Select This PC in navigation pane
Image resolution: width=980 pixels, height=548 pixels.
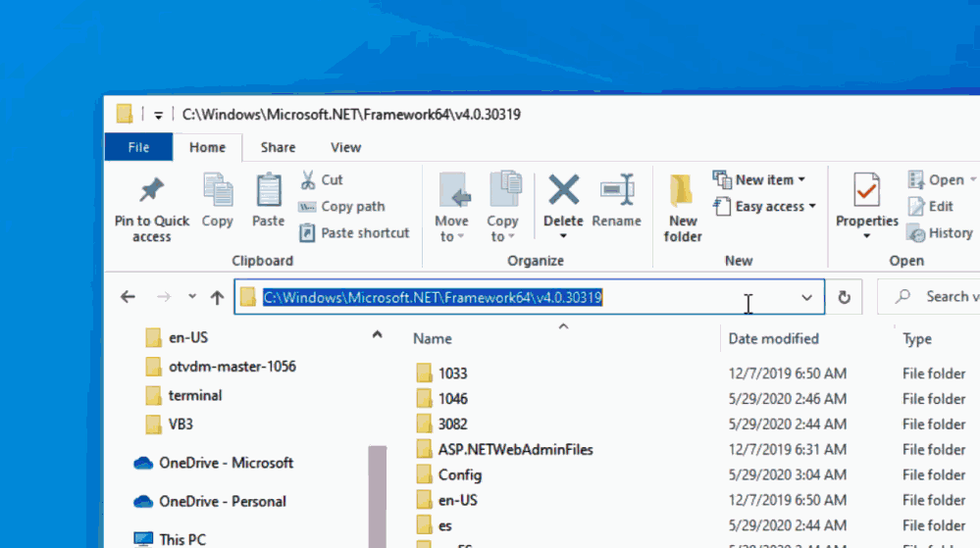coord(170,539)
